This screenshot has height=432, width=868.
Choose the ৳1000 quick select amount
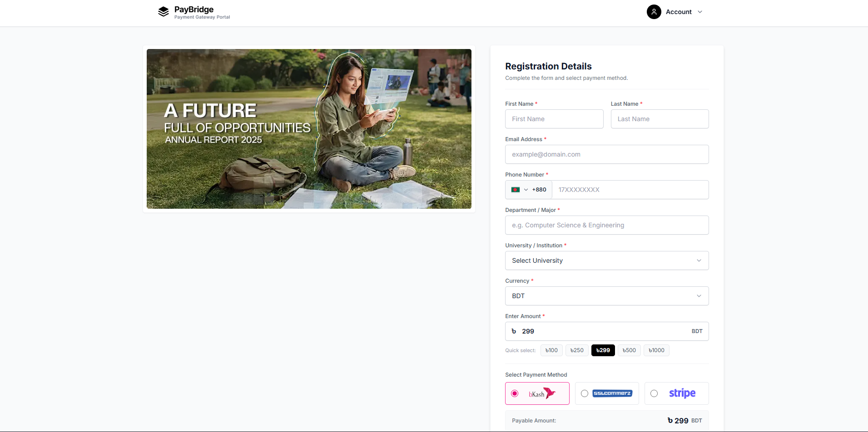point(656,350)
